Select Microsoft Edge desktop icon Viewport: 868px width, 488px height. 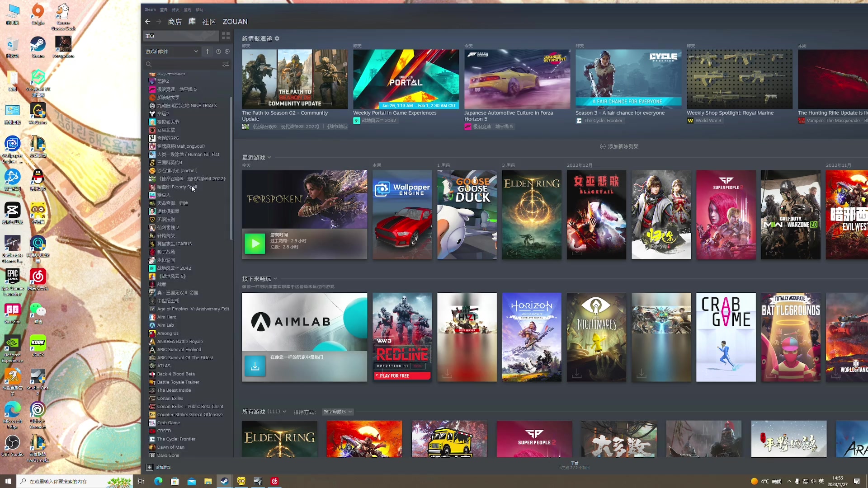pos(12,415)
